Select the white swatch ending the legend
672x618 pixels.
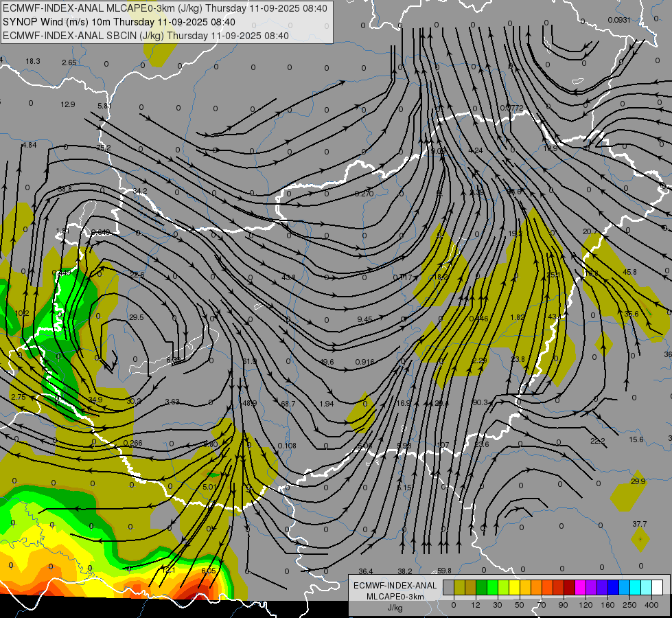(x=657, y=588)
